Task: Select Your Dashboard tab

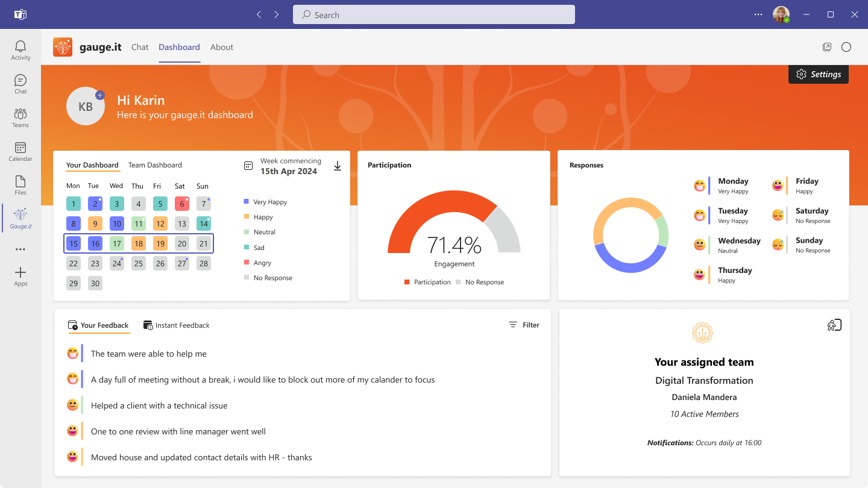Action: 92,165
